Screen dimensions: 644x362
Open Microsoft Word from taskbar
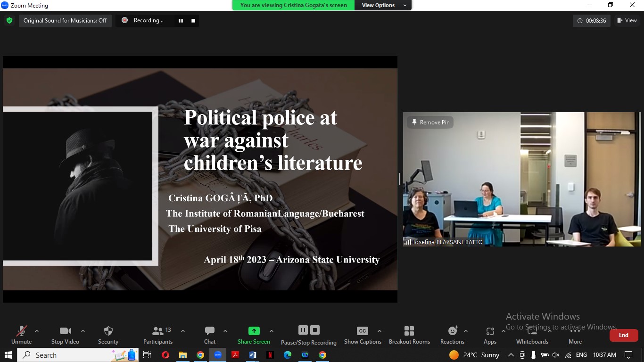click(253, 355)
